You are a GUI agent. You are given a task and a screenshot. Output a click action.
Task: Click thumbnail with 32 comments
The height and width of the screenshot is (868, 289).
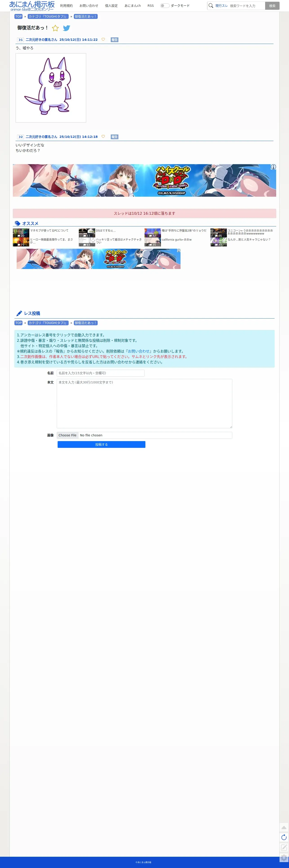tap(153, 233)
